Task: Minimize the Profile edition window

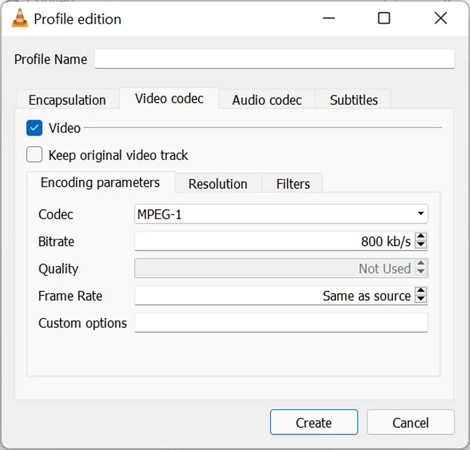Action: [x=329, y=18]
